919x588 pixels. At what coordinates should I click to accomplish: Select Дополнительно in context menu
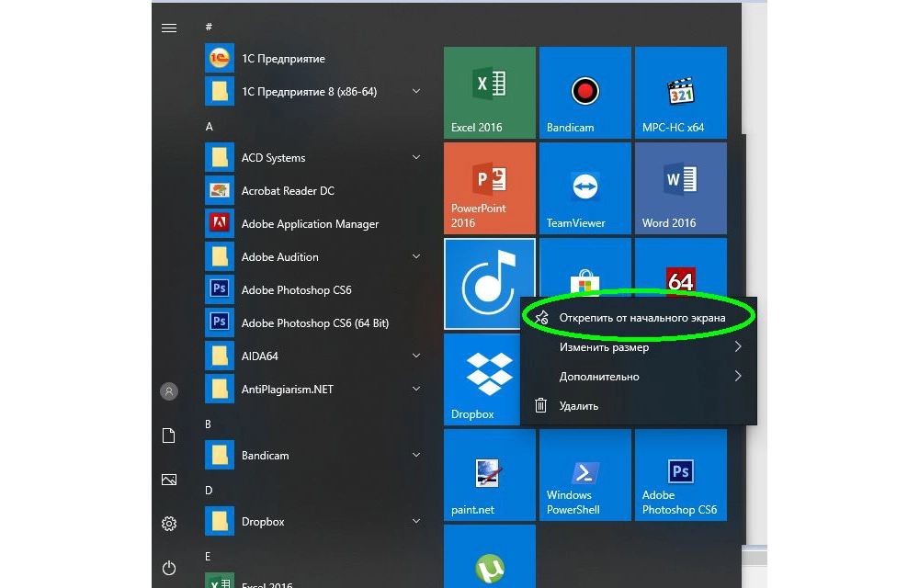click(639, 376)
